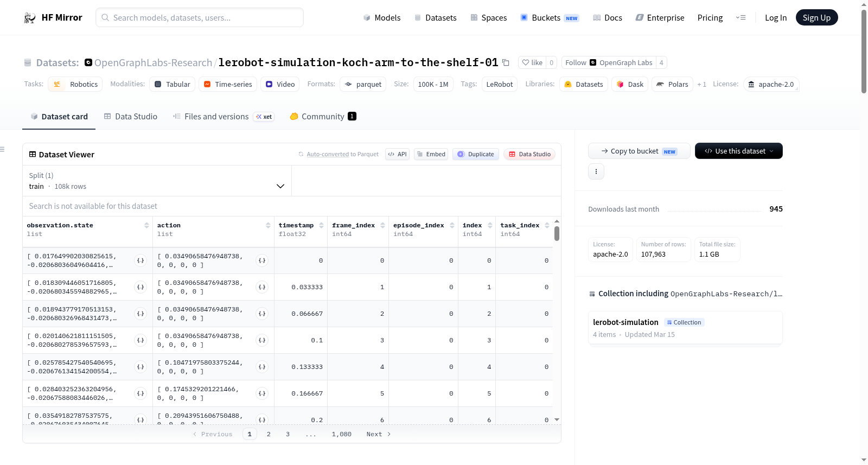This screenshot has height=465, width=868.
Task: Open the OpenGraphLabs-Research organization avatar
Action: (88, 62)
